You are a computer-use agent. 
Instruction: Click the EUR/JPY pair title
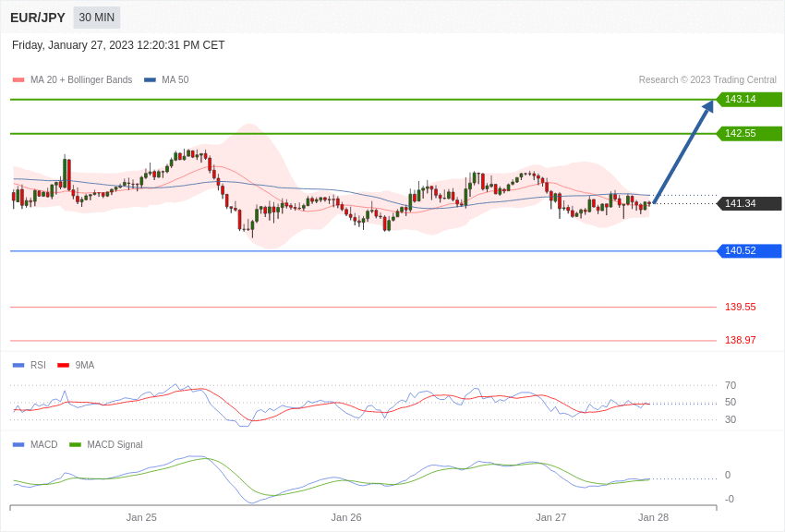38,18
